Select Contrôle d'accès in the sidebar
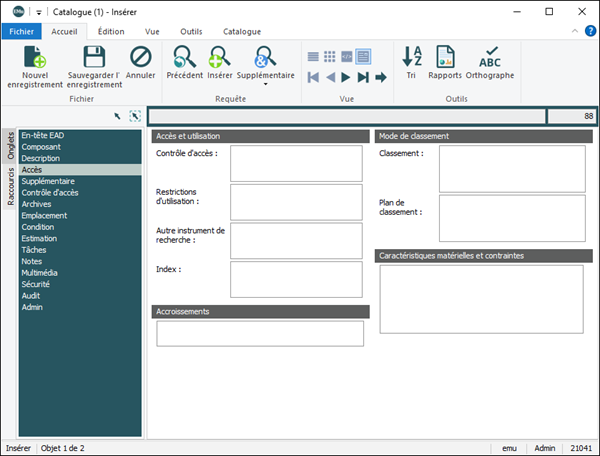Screen dimensions: 600x456 [x=50, y=193]
